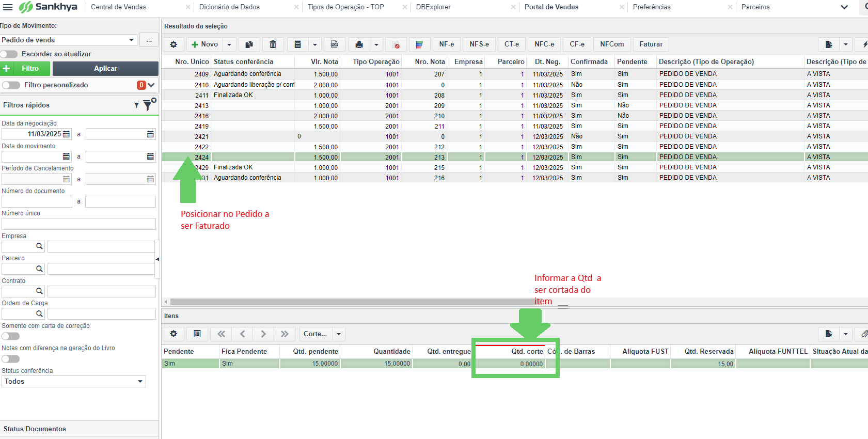Viewport: 868px width, 439px height.
Task: Export results to PDF
Action: coord(334,44)
